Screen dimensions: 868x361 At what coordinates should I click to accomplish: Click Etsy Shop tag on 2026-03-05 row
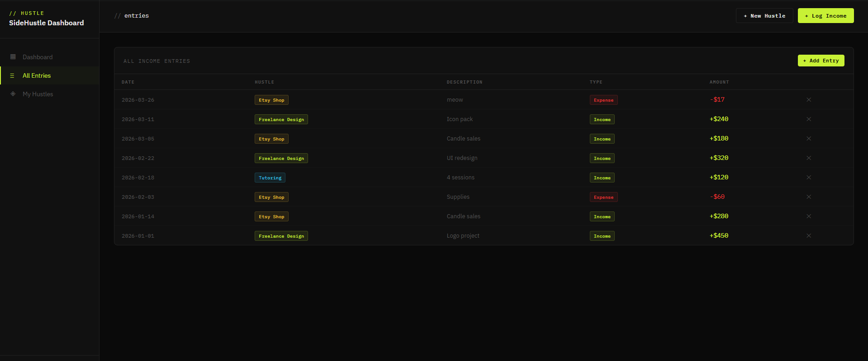(271, 139)
